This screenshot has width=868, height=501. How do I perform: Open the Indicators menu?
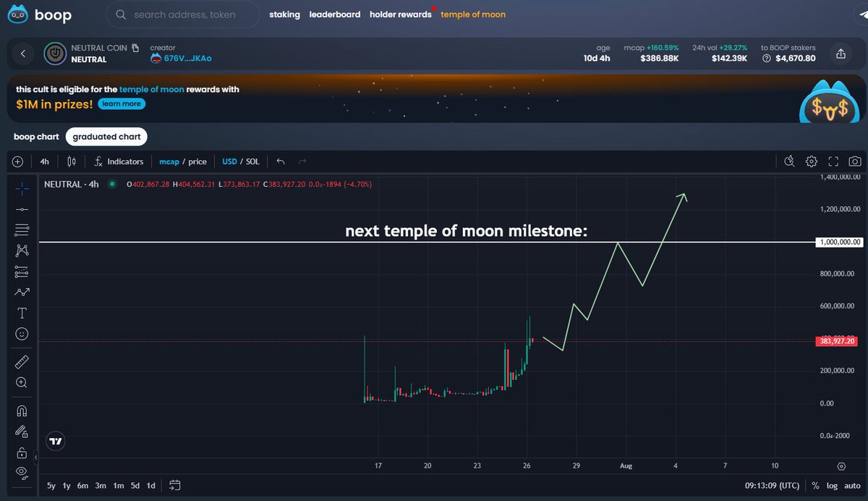point(119,161)
